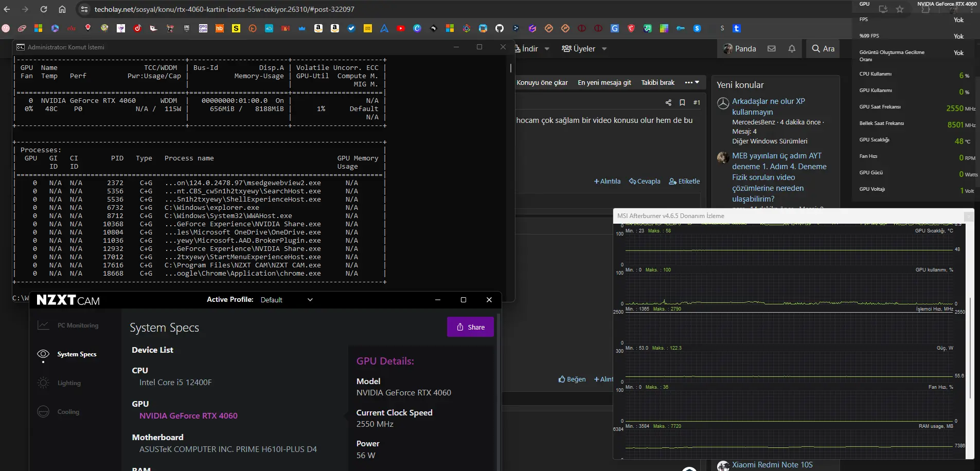This screenshot has width=980, height=471.
Task: Open the thread more-options dropdown
Action: click(x=692, y=82)
